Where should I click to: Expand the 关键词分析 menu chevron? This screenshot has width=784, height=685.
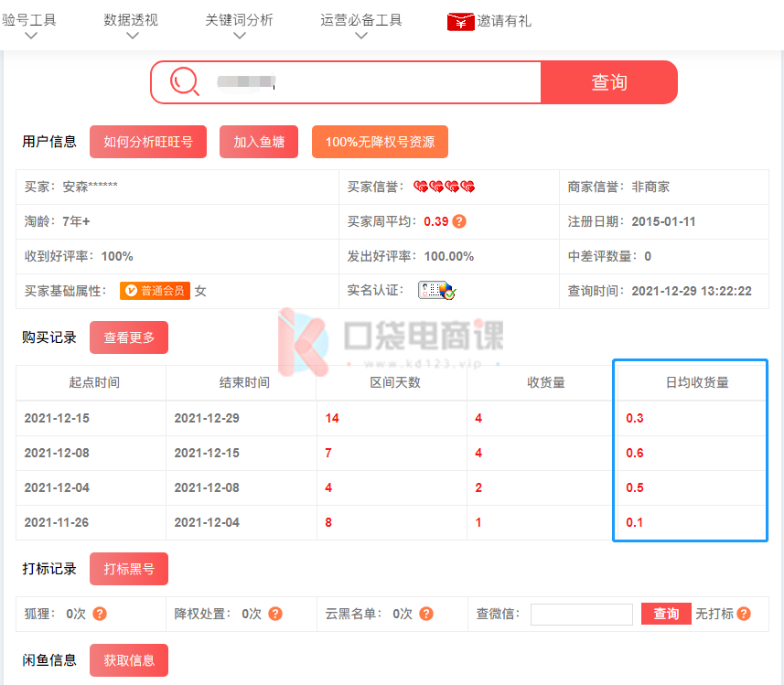tap(240, 36)
